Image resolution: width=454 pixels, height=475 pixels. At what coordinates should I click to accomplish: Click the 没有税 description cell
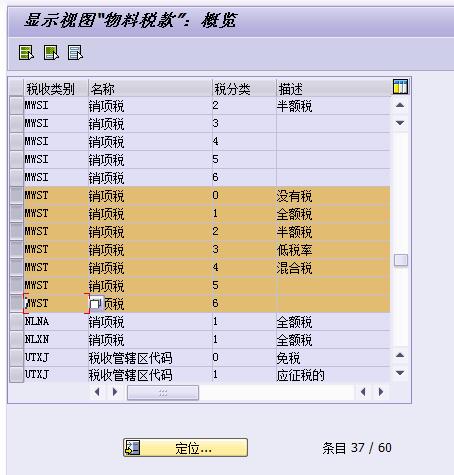click(x=333, y=196)
